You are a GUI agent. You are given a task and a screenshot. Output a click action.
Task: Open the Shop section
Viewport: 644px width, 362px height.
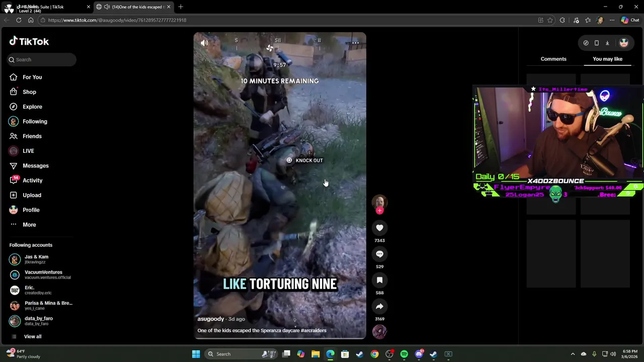click(29, 92)
